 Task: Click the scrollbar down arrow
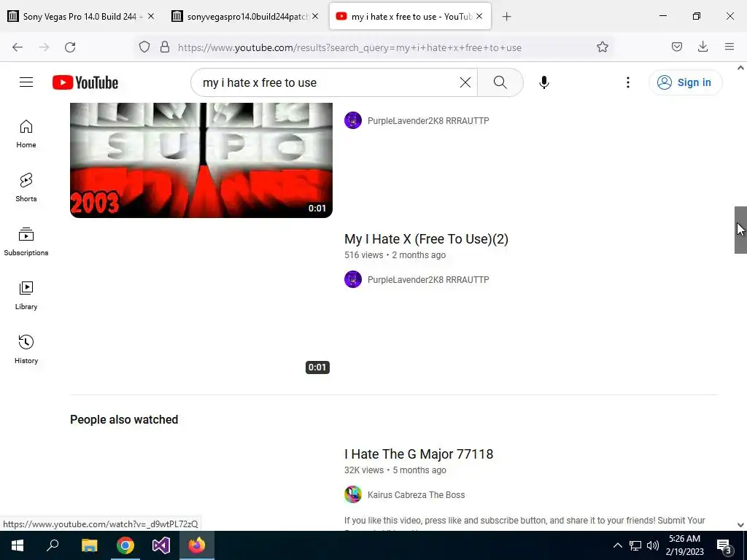740,525
